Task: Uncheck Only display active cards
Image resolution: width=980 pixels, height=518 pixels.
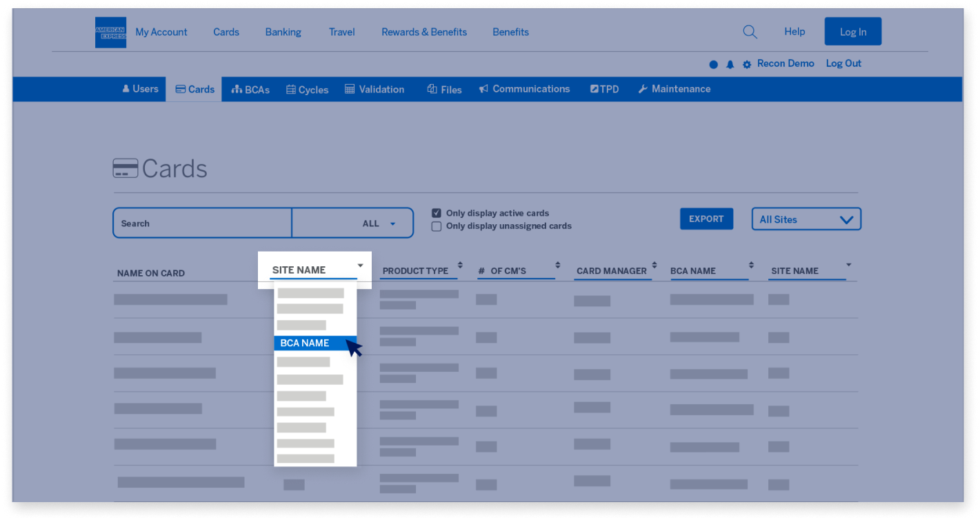Action: (436, 212)
